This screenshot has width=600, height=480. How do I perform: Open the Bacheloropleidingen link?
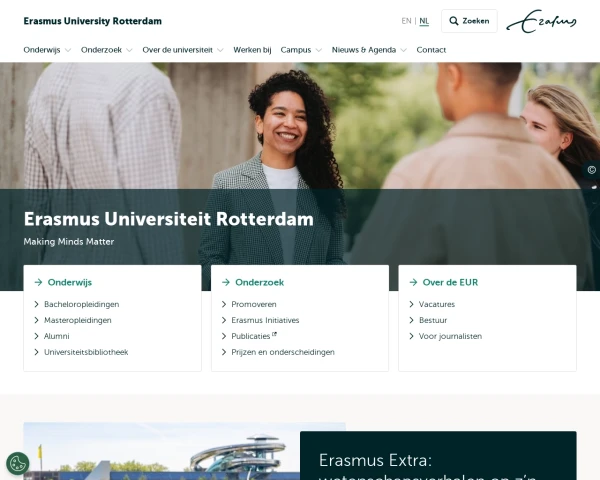pos(82,304)
